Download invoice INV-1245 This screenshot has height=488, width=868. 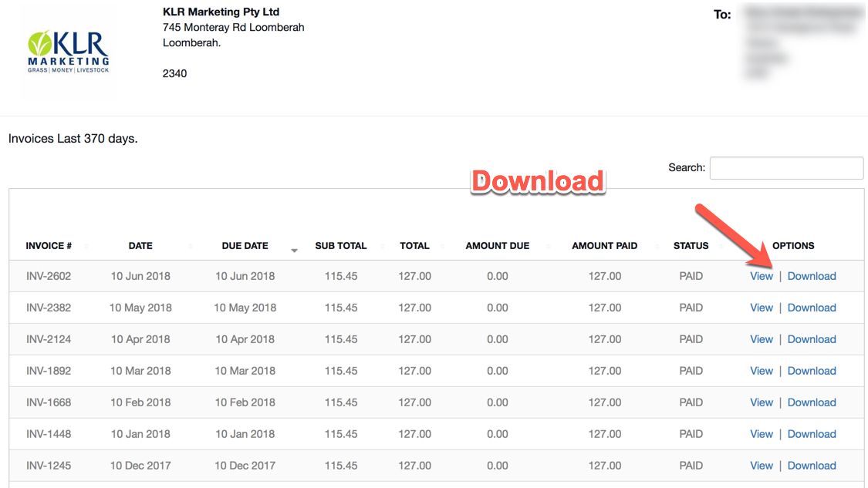[812, 466]
